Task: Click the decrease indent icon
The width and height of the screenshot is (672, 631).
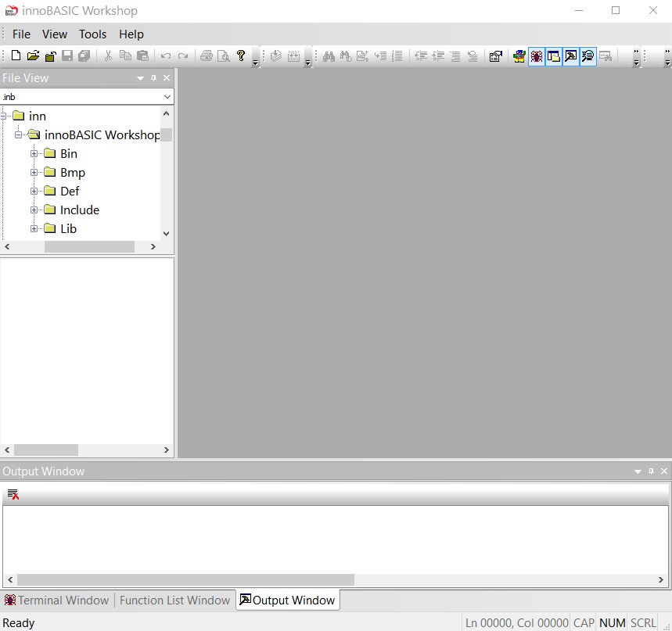Action: pos(421,56)
